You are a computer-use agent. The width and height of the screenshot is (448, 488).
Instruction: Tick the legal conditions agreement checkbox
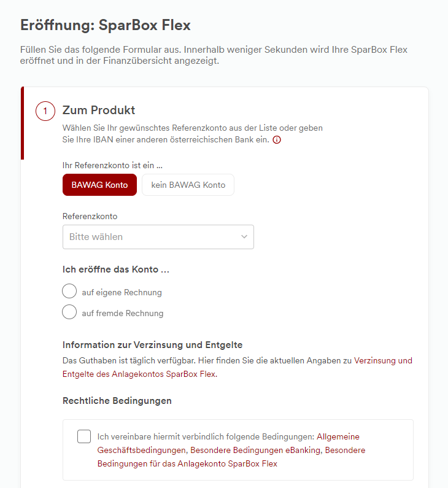tap(84, 436)
